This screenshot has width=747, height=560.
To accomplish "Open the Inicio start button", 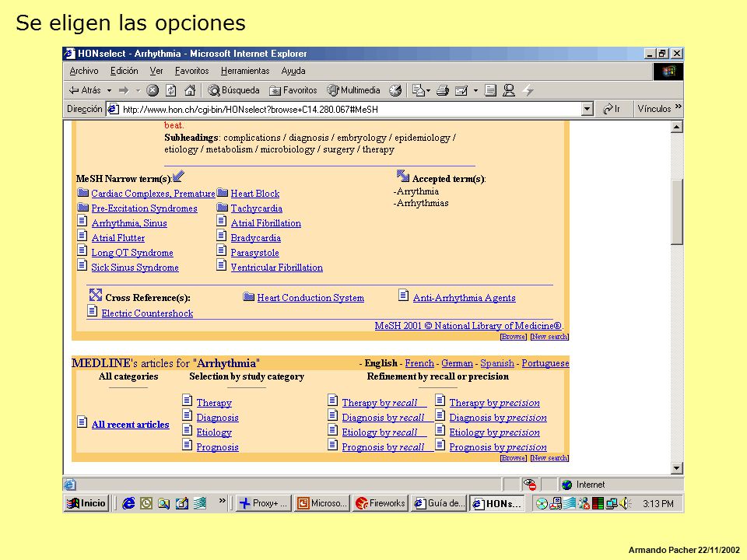I will coord(86,503).
